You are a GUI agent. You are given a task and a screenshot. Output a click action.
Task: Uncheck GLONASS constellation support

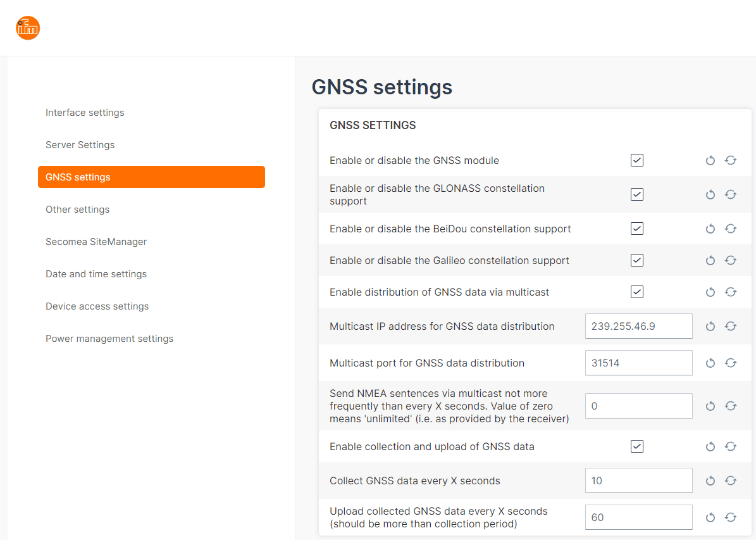pyautogui.click(x=637, y=194)
